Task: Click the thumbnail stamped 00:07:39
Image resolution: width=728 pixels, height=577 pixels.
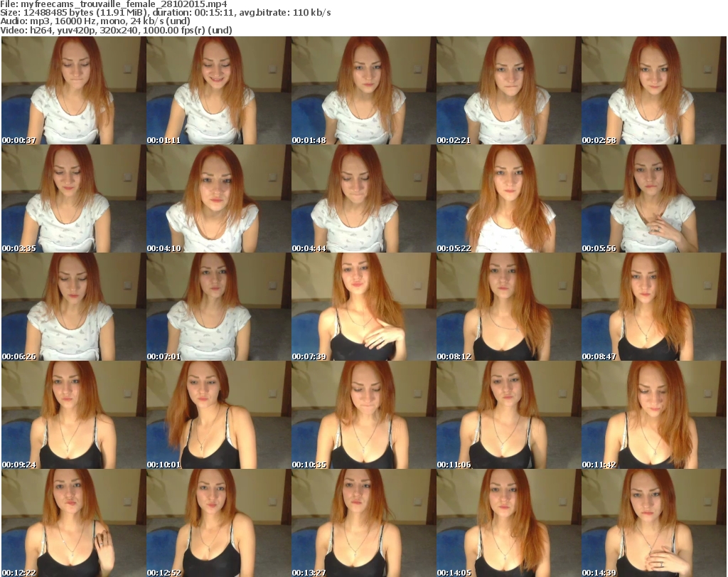Action: coord(363,307)
